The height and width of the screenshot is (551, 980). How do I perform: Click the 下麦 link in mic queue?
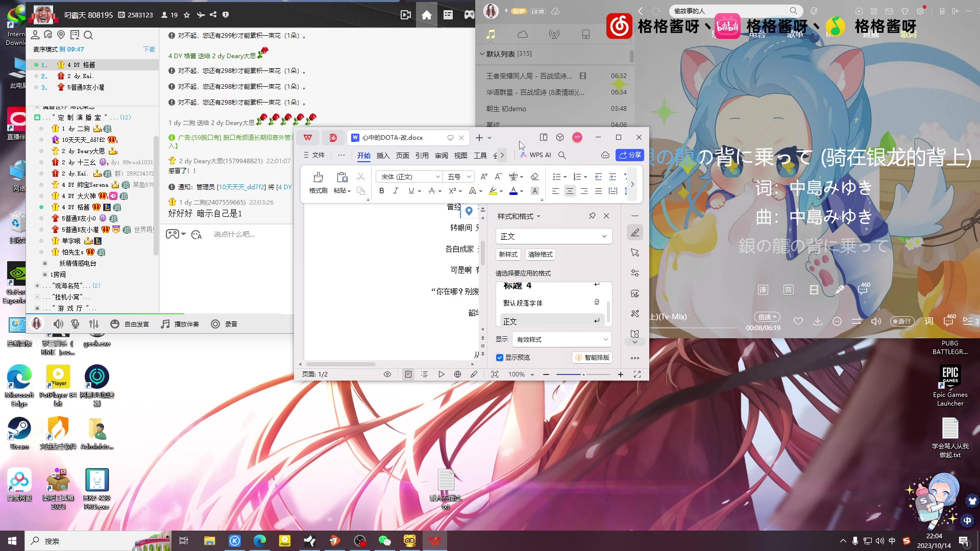(x=149, y=49)
